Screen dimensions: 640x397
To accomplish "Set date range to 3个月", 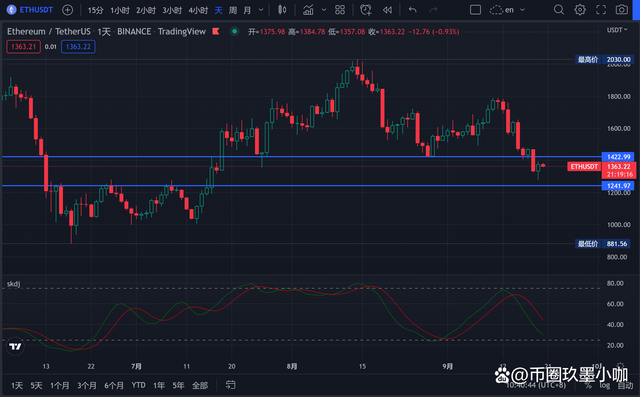I will [87, 386].
